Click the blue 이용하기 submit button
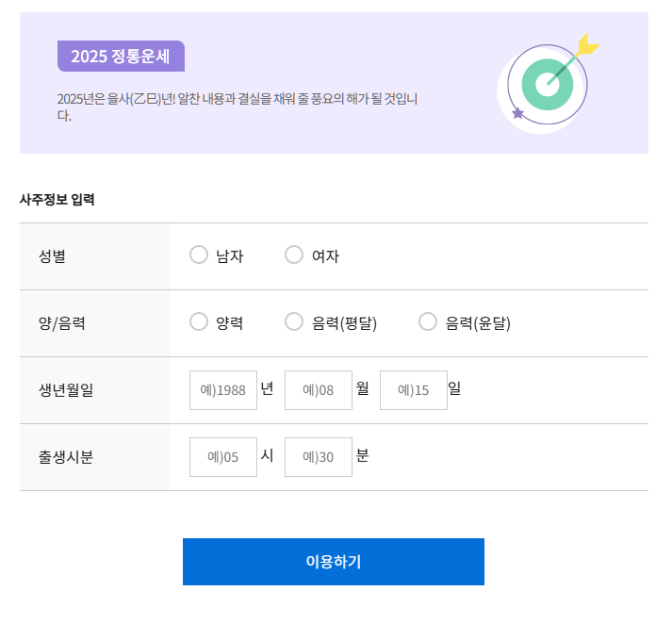The width and height of the screenshot is (672, 624). tap(334, 562)
